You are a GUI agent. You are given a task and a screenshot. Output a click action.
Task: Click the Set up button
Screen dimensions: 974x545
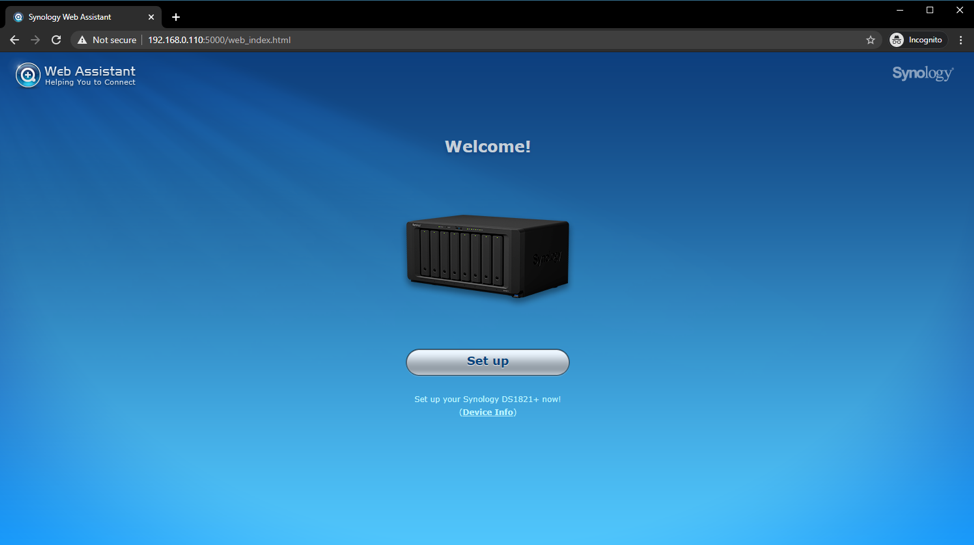click(x=487, y=362)
